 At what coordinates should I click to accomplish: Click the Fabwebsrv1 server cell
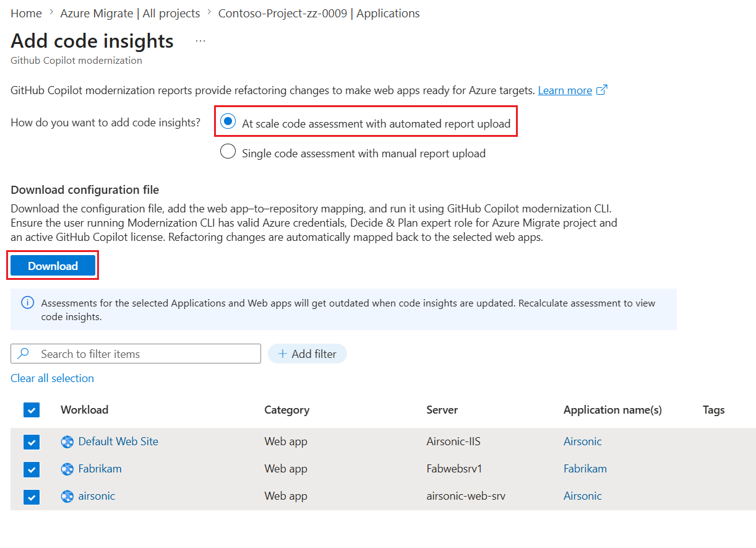(454, 469)
